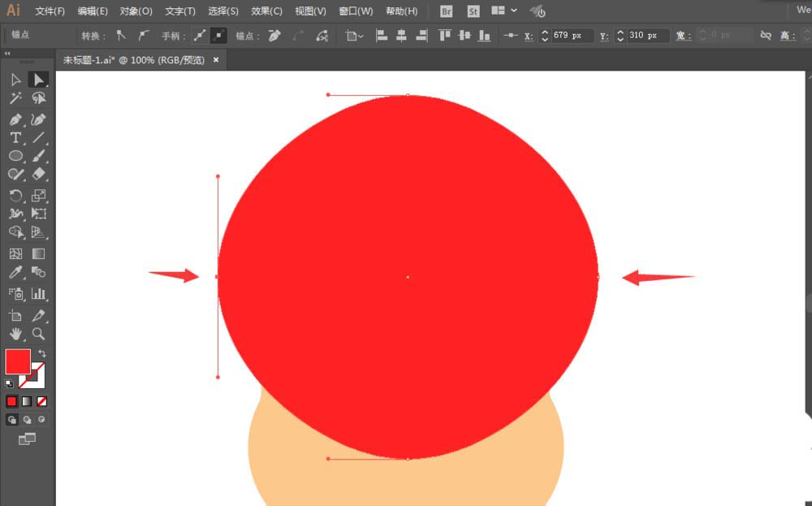Select the Pen tool
Screen dimensions: 812x506
pos(15,119)
